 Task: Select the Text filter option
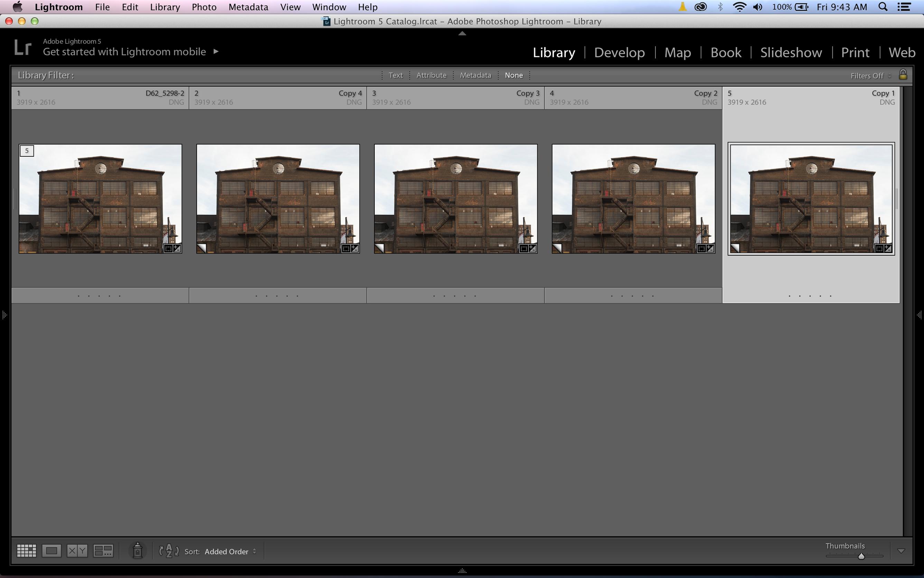(395, 75)
